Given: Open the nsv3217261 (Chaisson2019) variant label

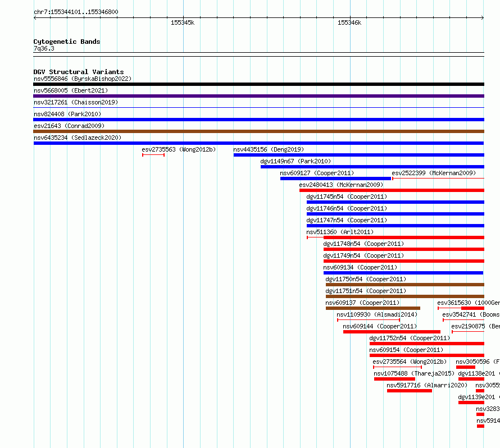Looking at the screenshot, I should 76,102.
